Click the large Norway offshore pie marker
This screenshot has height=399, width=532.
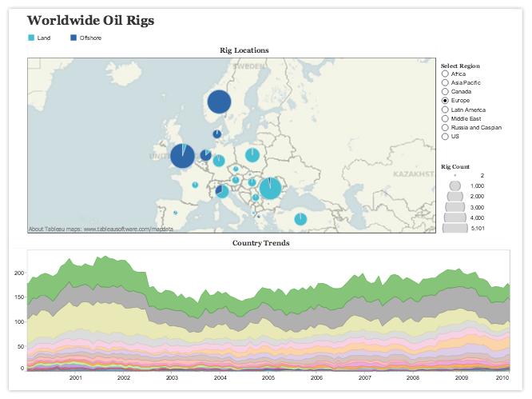coord(219,102)
